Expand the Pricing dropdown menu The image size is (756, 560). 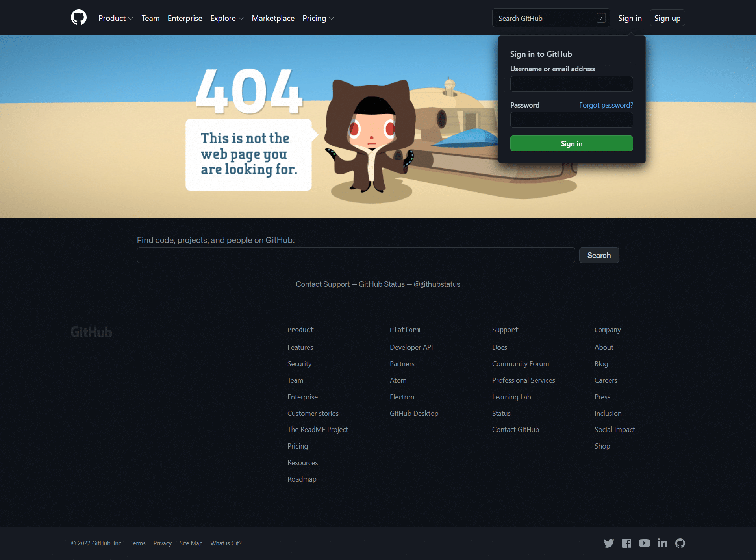(x=319, y=18)
